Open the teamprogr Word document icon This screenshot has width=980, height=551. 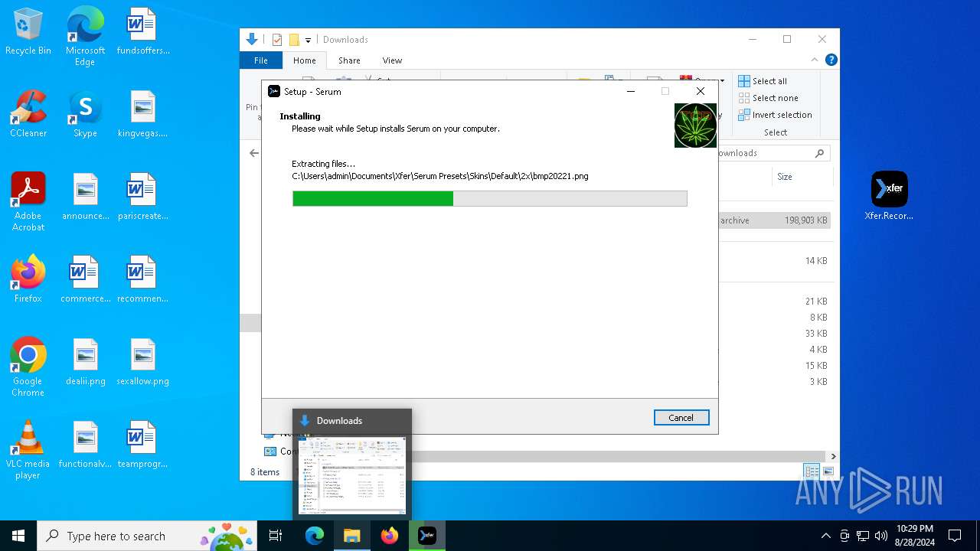click(142, 445)
